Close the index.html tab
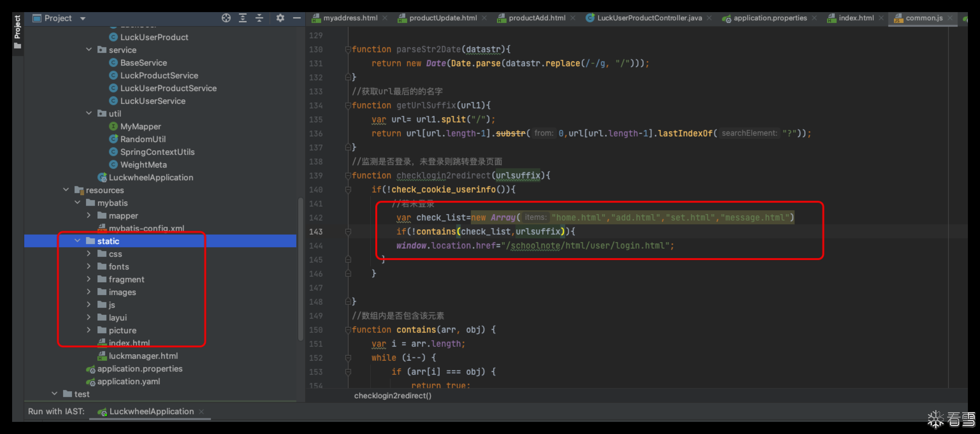Image resolution: width=980 pixels, height=434 pixels. point(881,18)
